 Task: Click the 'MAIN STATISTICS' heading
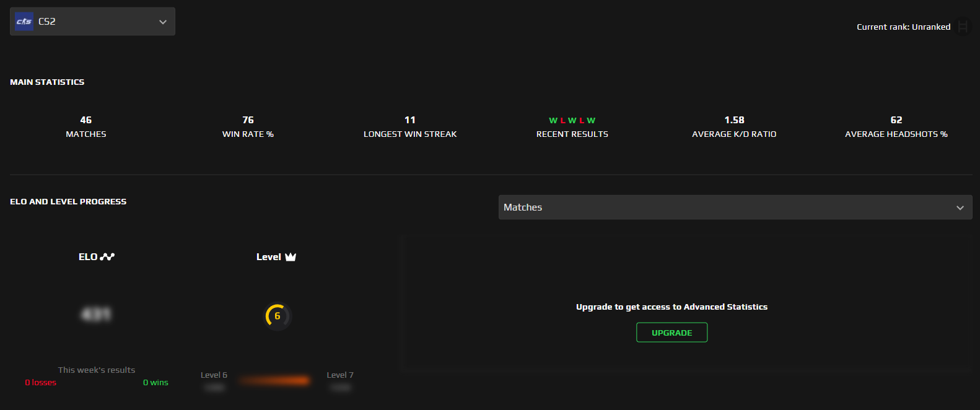coord(47,82)
